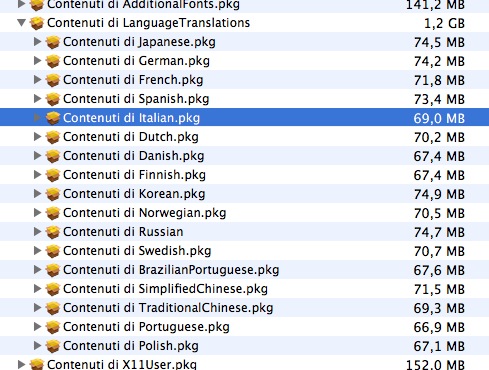Select the 'Contenuti di TraditionalChinese.pkg' row text
Screen dimensions: 489x370
(168, 308)
